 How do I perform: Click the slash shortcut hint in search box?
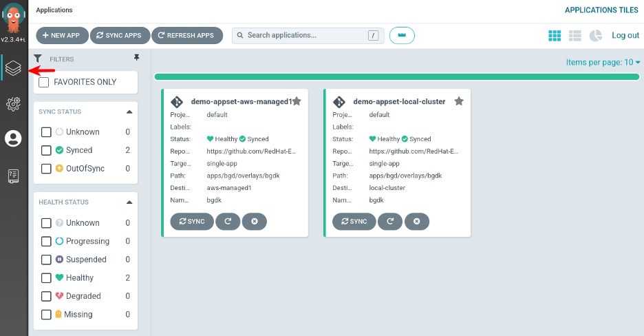click(373, 35)
